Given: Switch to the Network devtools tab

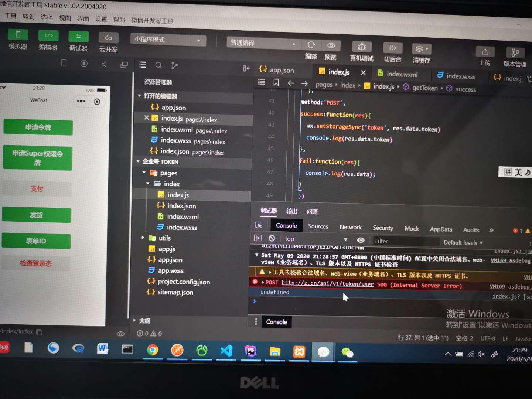Looking at the screenshot, I should [351, 227].
